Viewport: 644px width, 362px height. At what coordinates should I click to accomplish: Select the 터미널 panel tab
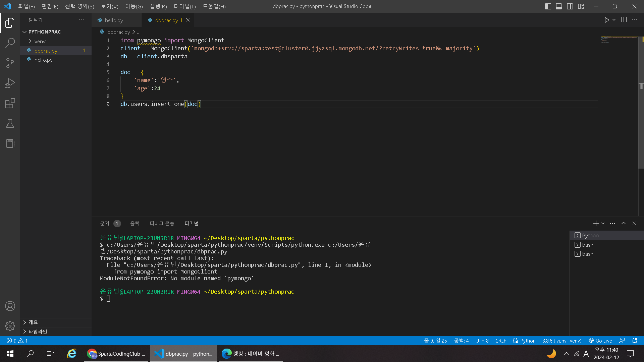(192, 223)
